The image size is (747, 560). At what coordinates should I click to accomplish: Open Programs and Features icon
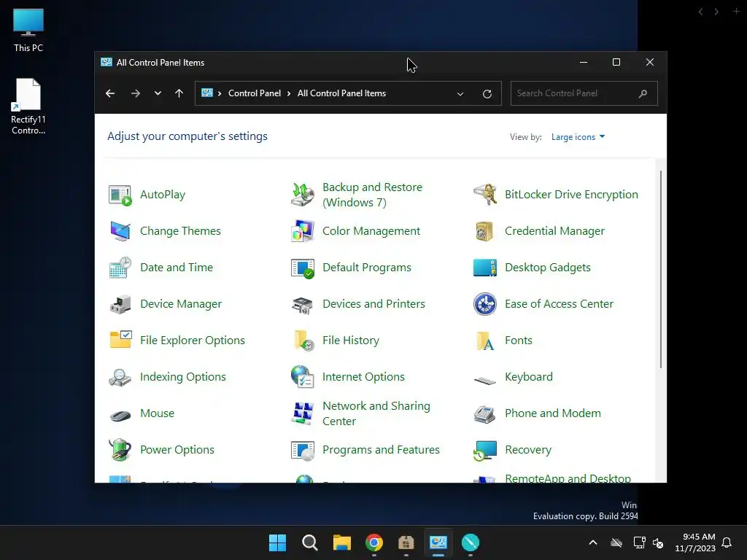(303, 449)
